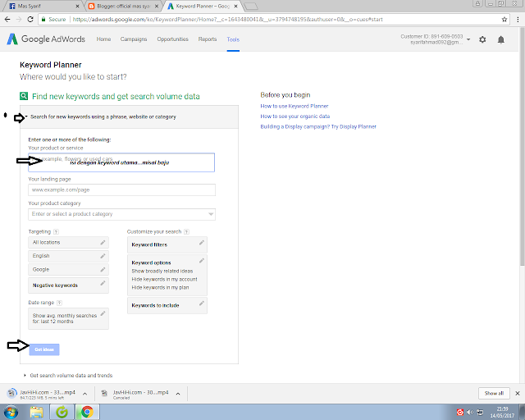The height and width of the screenshot is (420, 525).
Task: Click the volume icon in the tray
Action: tap(470, 413)
